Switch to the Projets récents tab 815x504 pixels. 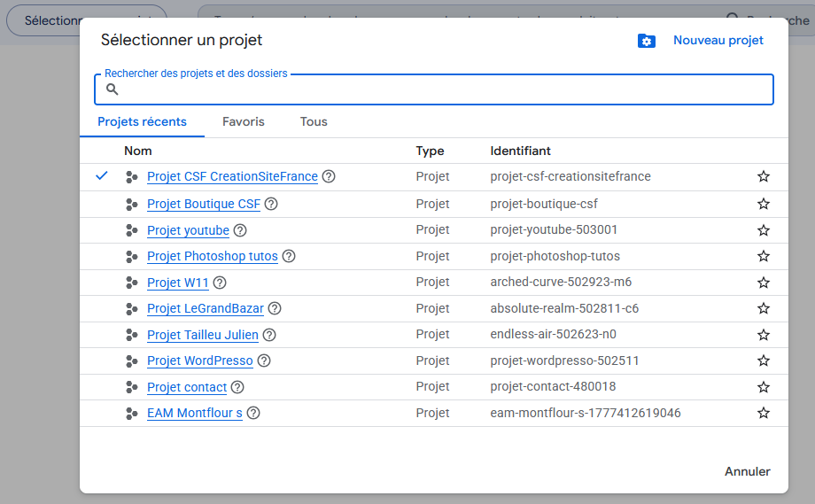pos(142,121)
